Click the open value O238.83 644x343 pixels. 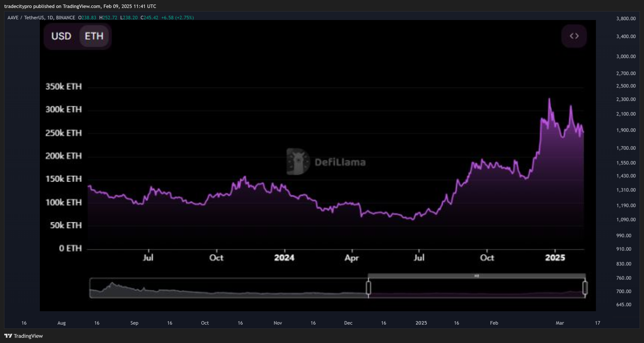[x=87, y=18]
